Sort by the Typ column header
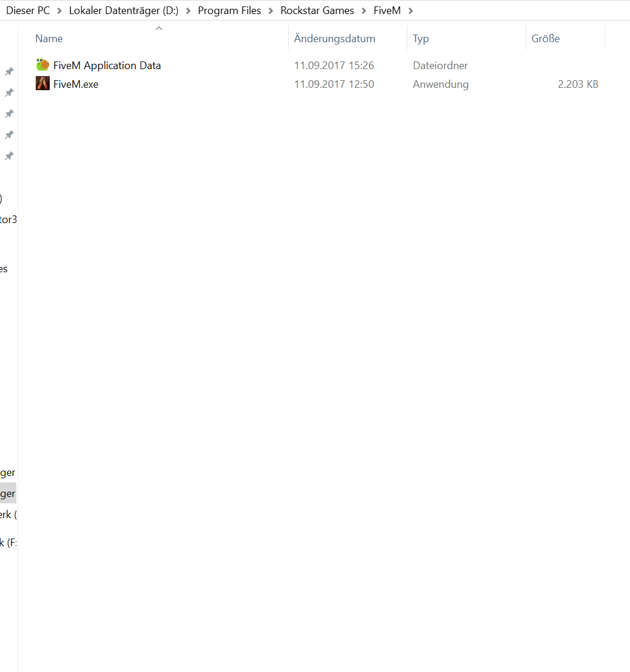The image size is (630, 672). pyautogui.click(x=421, y=39)
